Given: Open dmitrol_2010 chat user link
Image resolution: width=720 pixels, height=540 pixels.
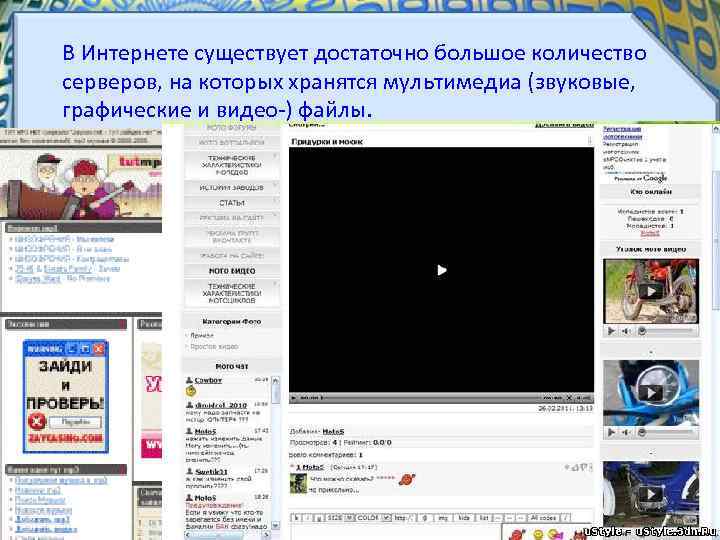Looking at the screenshot, I should tap(221, 405).
